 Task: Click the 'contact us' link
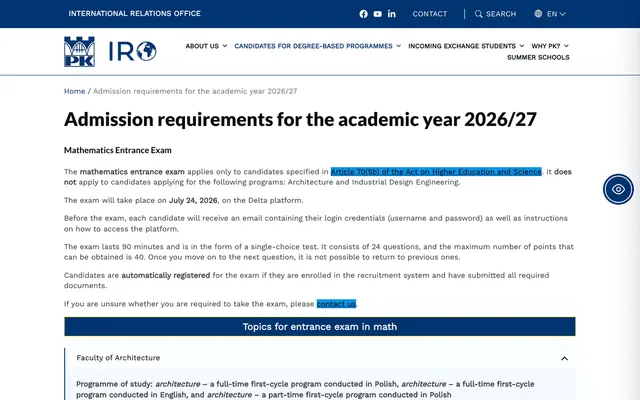pos(336,304)
